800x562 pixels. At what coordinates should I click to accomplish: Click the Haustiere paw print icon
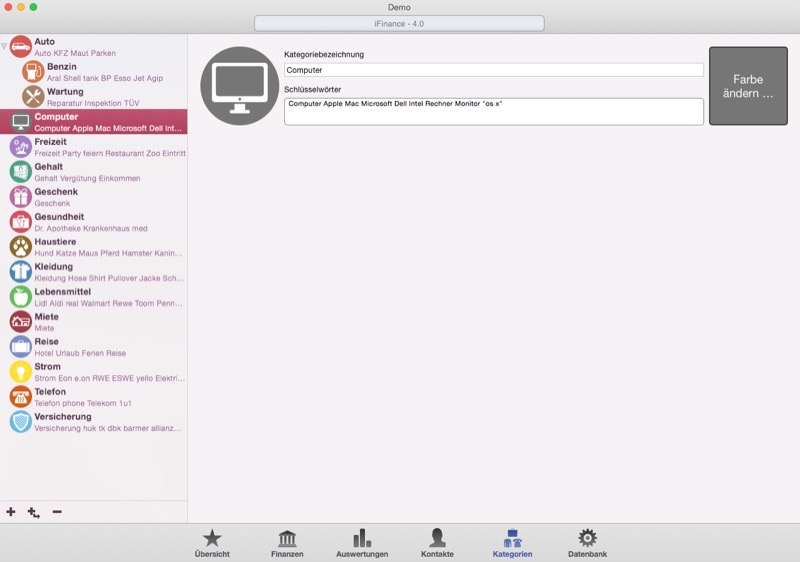[20, 247]
